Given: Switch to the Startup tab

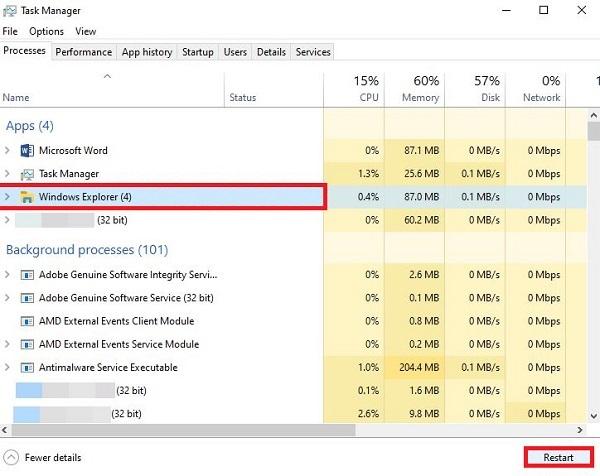Looking at the screenshot, I should [197, 52].
